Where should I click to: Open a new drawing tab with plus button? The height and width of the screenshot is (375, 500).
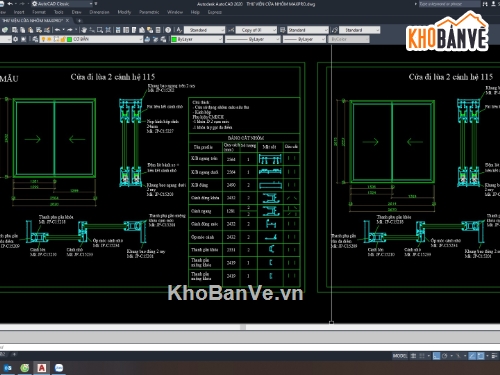[x=79, y=21]
